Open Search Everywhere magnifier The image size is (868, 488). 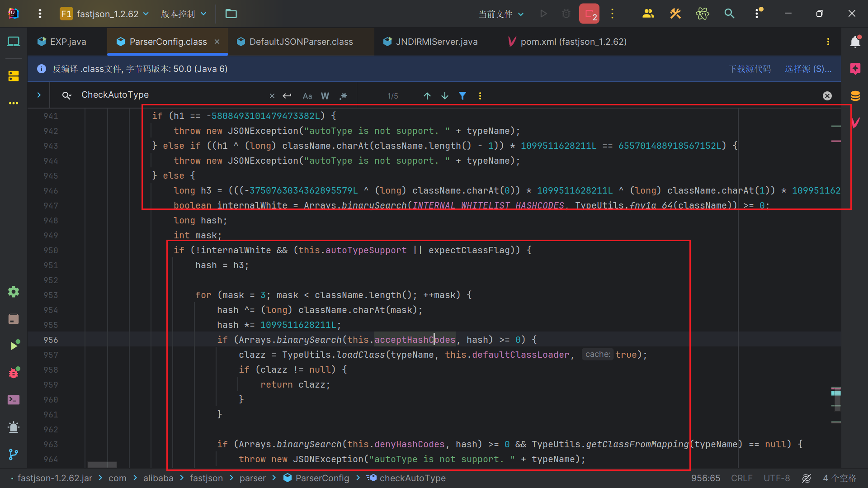tap(729, 14)
